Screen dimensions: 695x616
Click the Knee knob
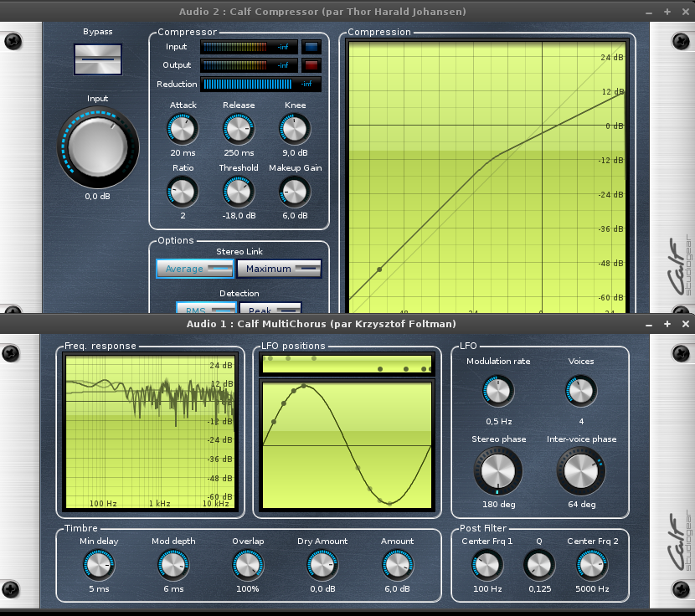(294, 129)
